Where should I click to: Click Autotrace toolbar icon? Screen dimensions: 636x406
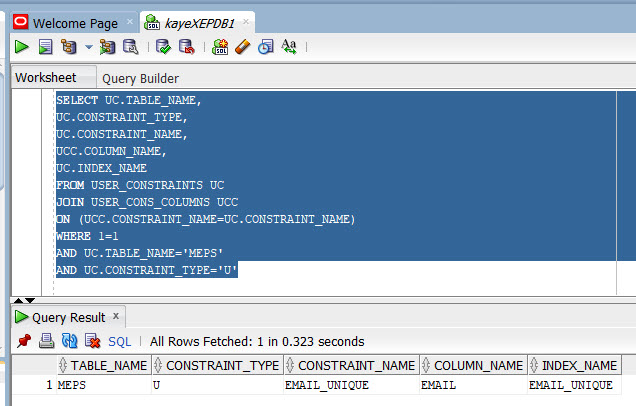pyautogui.click(x=107, y=47)
